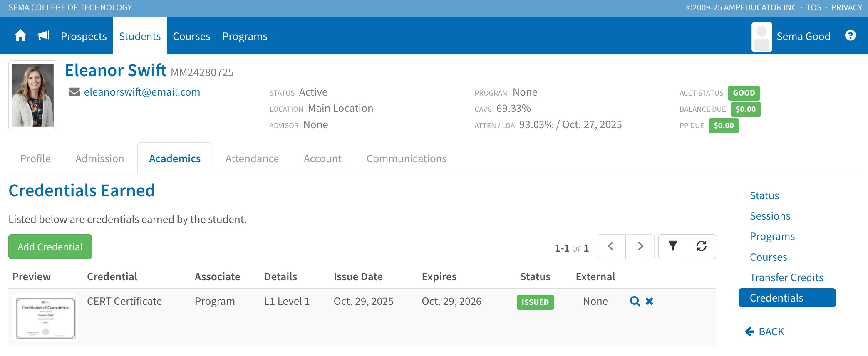
Task: Open the Programs sidebar link
Action: pos(772,236)
